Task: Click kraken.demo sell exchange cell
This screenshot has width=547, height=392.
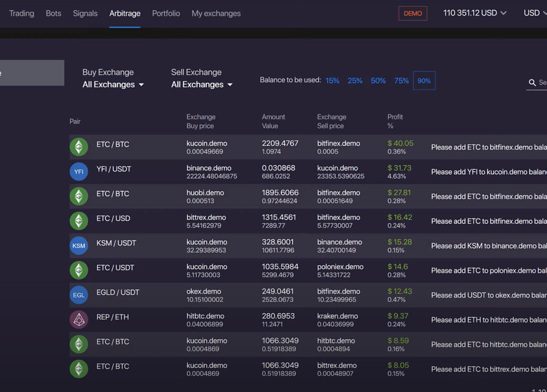Action: click(x=338, y=316)
